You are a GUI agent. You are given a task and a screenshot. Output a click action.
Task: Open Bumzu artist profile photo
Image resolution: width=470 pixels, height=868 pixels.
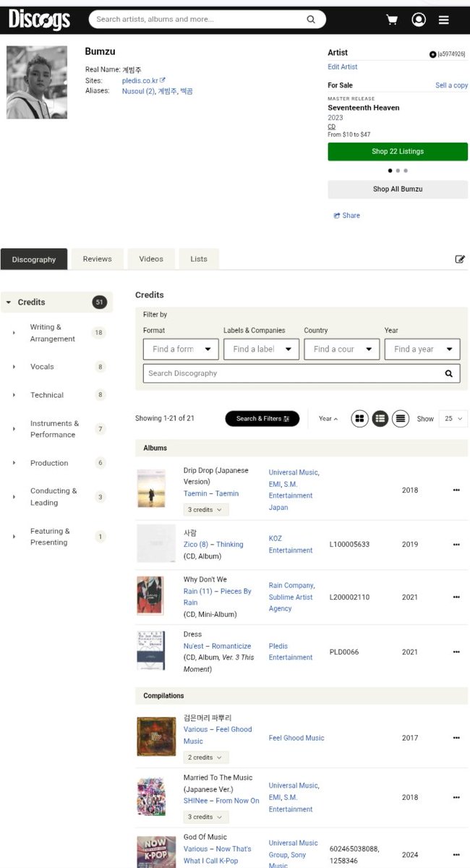click(x=37, y=82)
